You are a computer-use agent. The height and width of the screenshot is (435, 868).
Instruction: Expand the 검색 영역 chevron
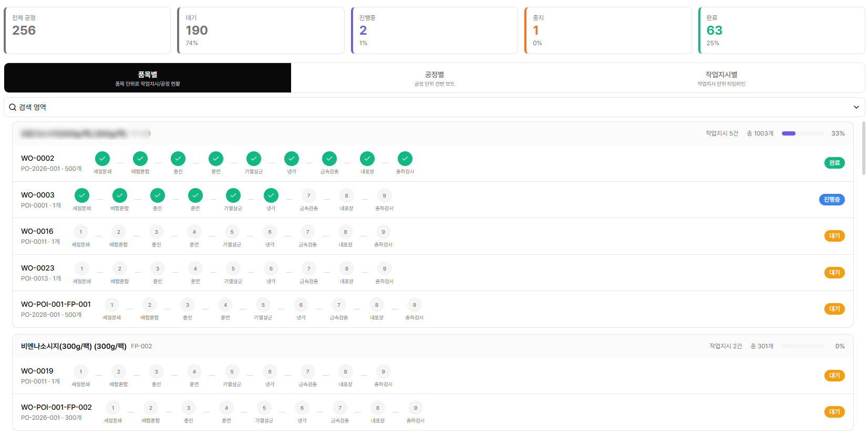click(856, 107)
